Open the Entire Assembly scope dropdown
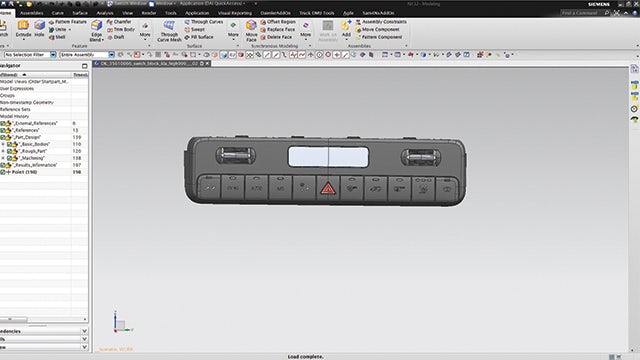This screenshot has height=360, width=640. coord(87,54)
